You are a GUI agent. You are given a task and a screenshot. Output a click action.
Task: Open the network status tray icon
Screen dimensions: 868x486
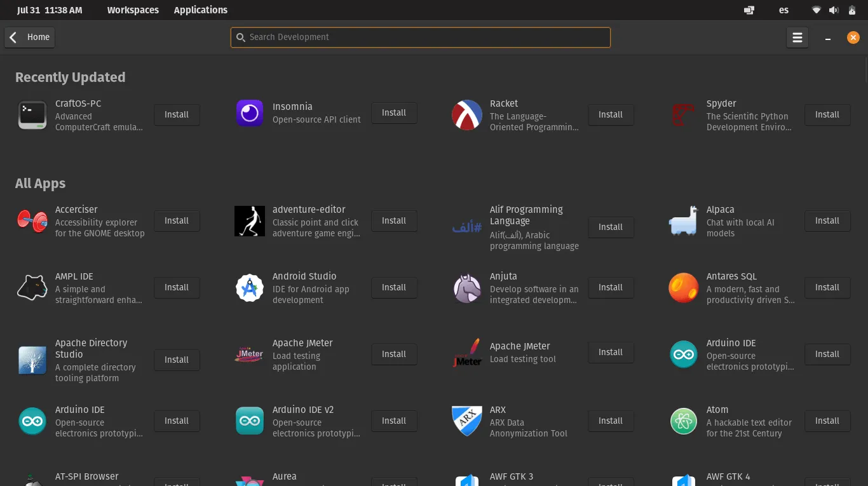pos(816,10)
